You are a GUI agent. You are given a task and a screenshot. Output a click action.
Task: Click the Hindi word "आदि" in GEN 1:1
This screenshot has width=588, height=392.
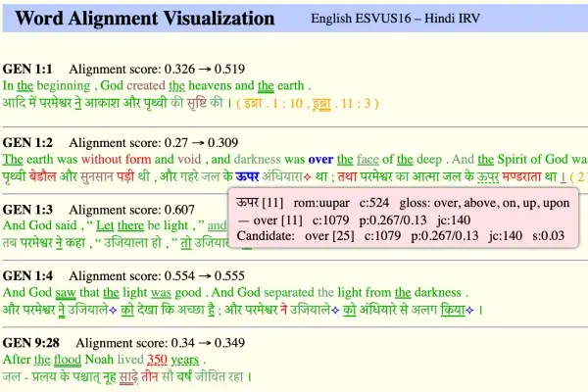pos(14,102)
